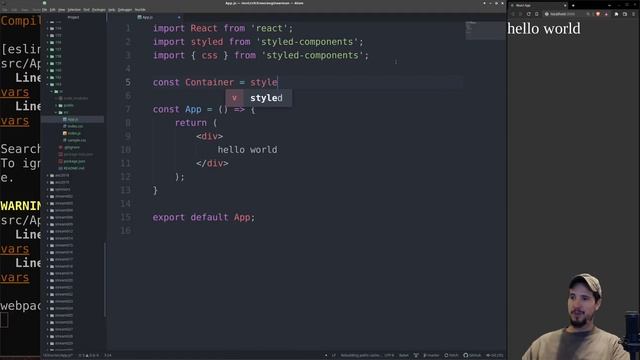Open the browser main menu icon
This screenshot has height=360, width=640.
[633, 14]
